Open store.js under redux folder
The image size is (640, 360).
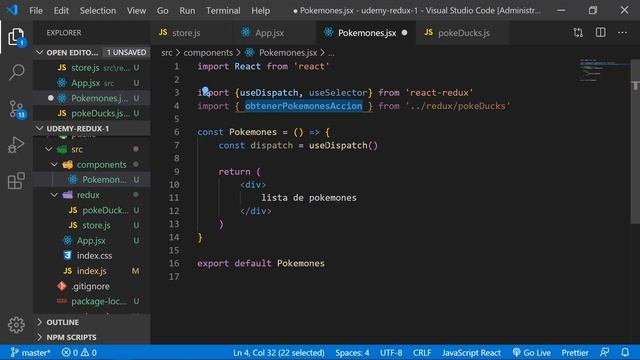(92, 225)
